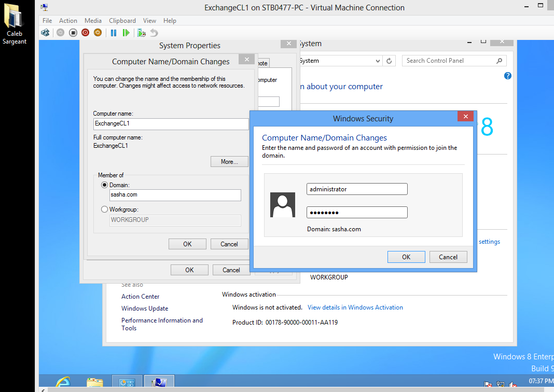
Task: Click the user avatar in Windows Security
Action: point(283,205)
